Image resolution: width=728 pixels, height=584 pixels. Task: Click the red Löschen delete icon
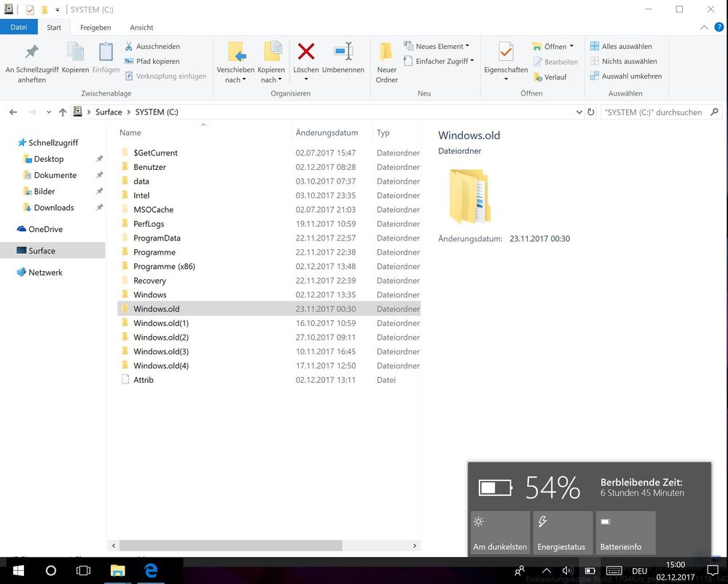pyautogui.click(x=306, y=52)
